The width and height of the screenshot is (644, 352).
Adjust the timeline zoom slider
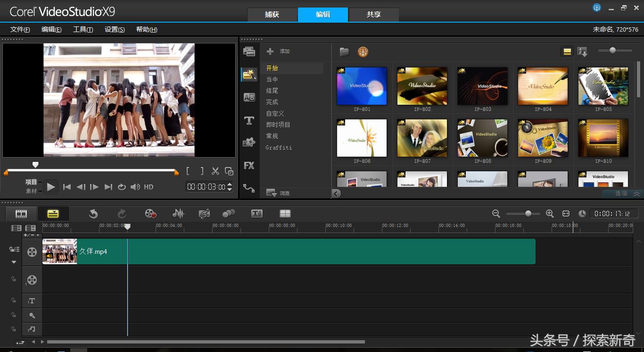click(x=528, y=214)
